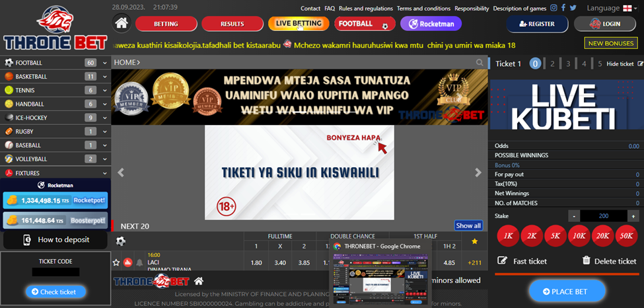
Task: Click the Delete ticket trash icon
Action: 587,260
